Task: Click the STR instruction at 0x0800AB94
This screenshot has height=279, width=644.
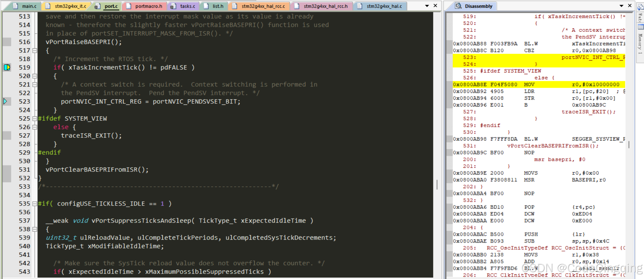Action: click(539, 98)
